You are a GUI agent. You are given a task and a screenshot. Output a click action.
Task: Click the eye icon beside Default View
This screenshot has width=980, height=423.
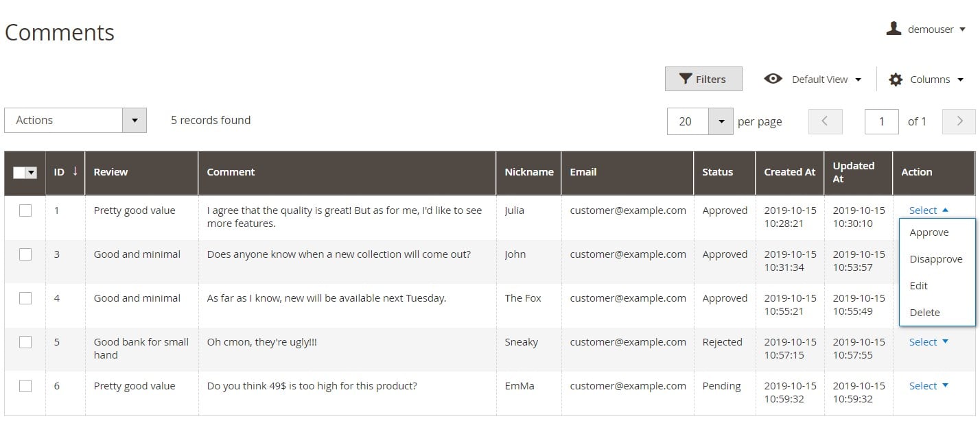pos(773,79)
